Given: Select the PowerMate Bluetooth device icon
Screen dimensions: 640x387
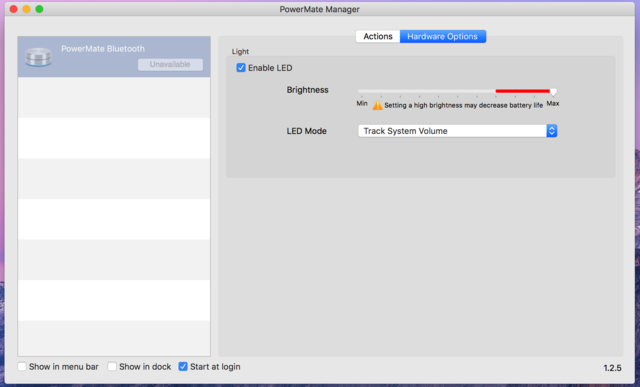Looking at the screenshot, I should pyautogui.click(x=38, y=57).
